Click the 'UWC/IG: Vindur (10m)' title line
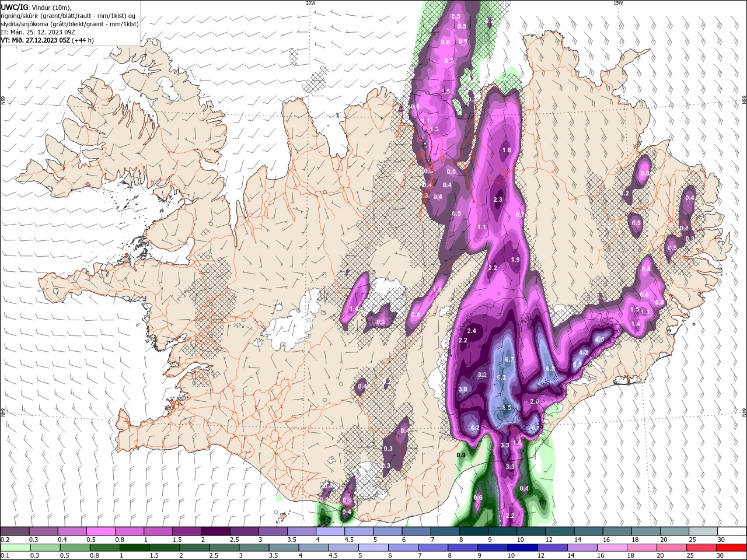 click(36, 7)
